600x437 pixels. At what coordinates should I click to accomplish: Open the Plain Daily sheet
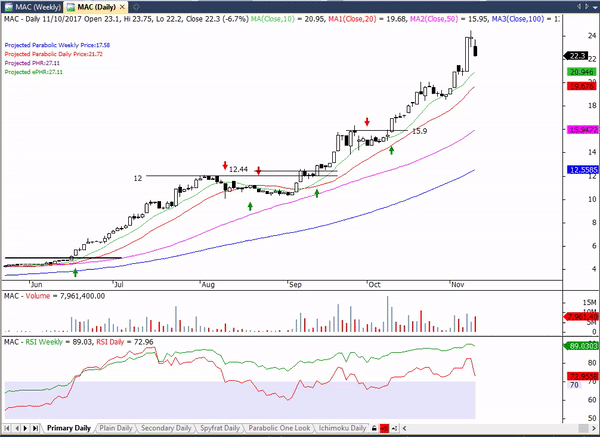(116, 428)
